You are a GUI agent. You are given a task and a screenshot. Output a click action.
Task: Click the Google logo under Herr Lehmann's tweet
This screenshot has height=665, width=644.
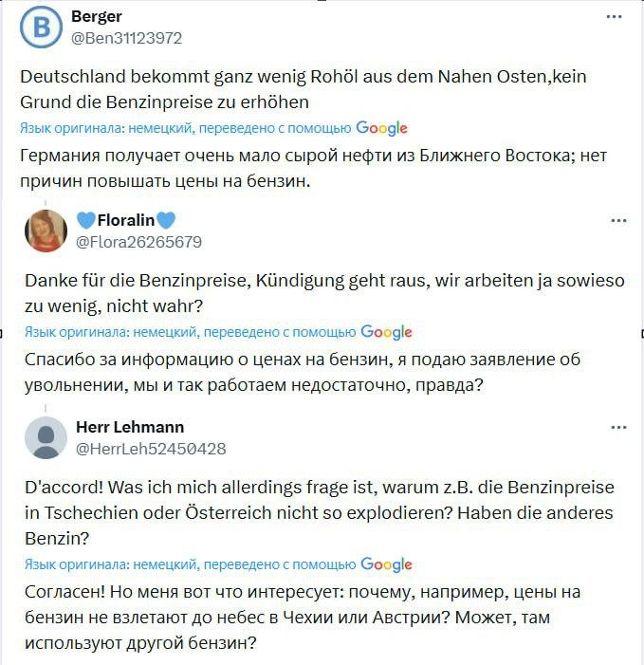(386, 564)
